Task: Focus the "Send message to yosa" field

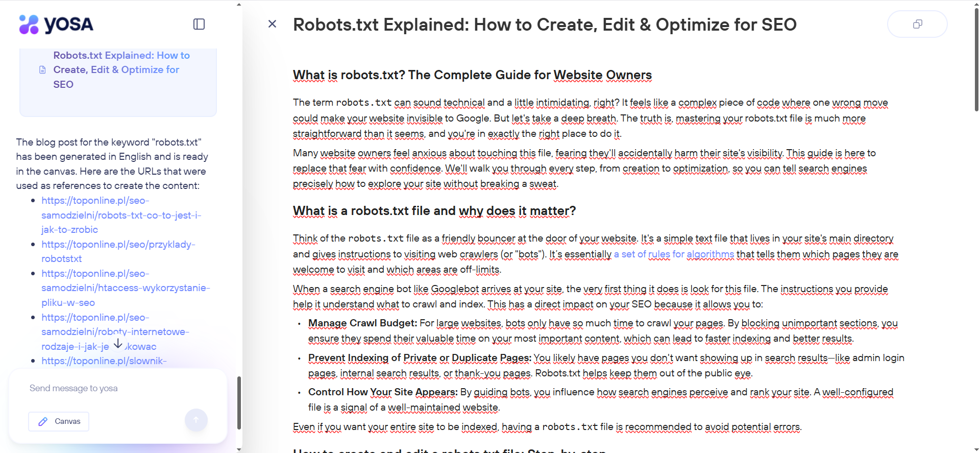Action: pyautogui.click(x=117, y=388)
